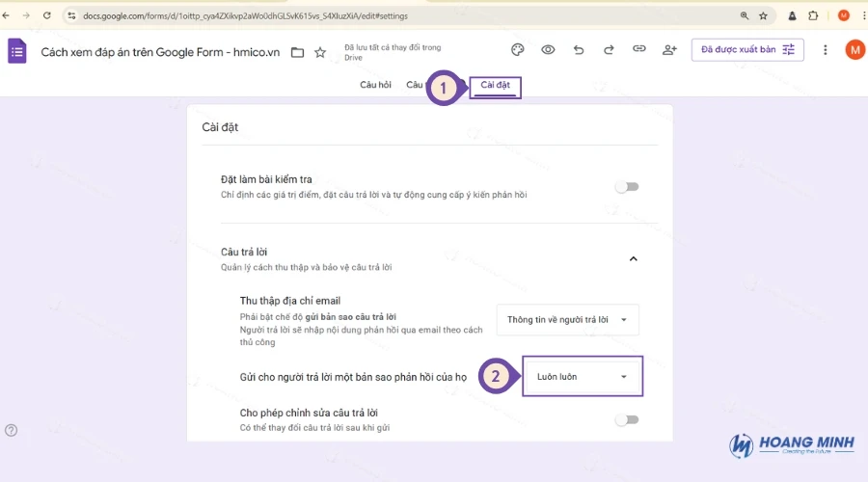Click the move to folder icon
868x482 pixels.
tap(297, 53)
